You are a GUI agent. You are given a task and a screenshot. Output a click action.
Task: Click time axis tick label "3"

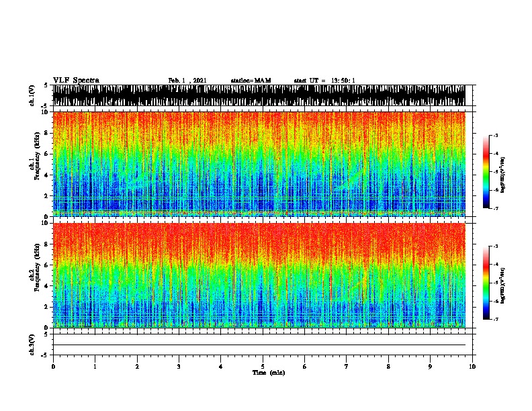click(179, 367)
